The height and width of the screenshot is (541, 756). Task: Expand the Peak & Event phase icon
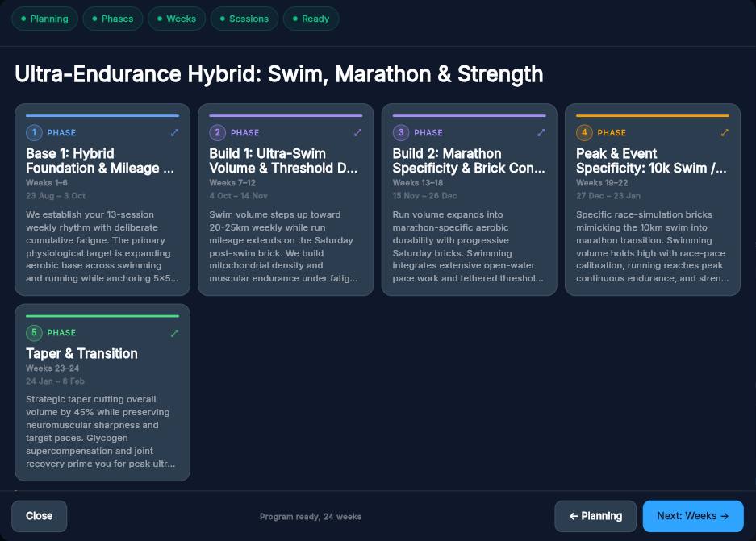tap(725, 132)
